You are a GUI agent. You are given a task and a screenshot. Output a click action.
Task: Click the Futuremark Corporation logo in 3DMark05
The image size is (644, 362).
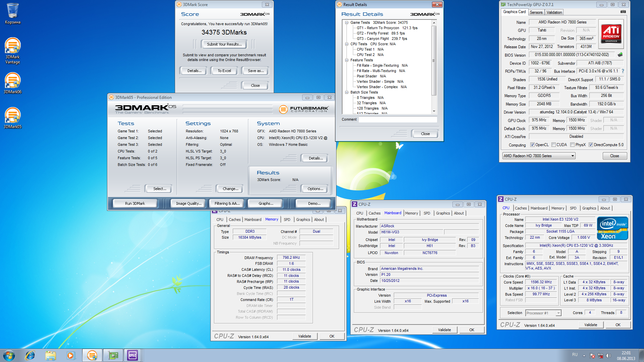(x=304, y=109)
